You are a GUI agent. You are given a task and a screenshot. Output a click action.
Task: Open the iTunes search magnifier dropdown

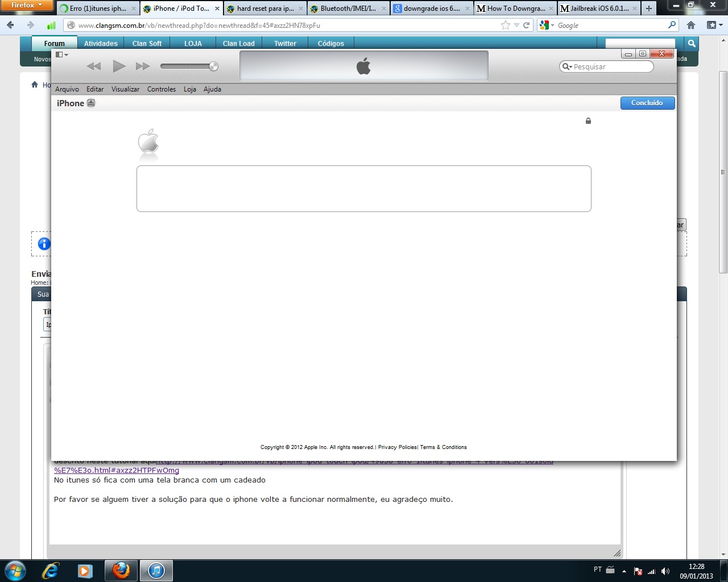pos(566,66)
